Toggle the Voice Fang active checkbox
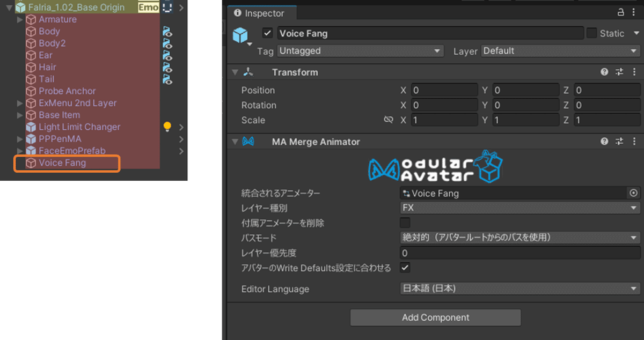This screenshot has height=340, width=644. click(268, 33)
